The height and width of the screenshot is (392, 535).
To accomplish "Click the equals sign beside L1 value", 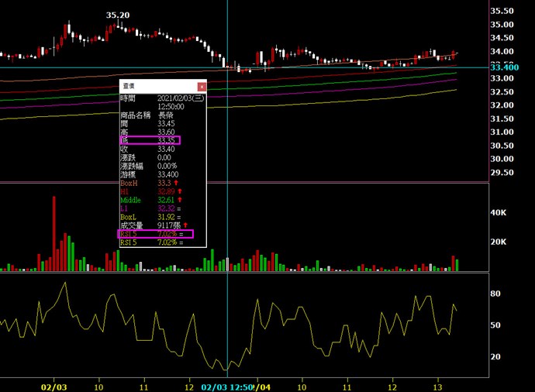I will click(181, 208).
